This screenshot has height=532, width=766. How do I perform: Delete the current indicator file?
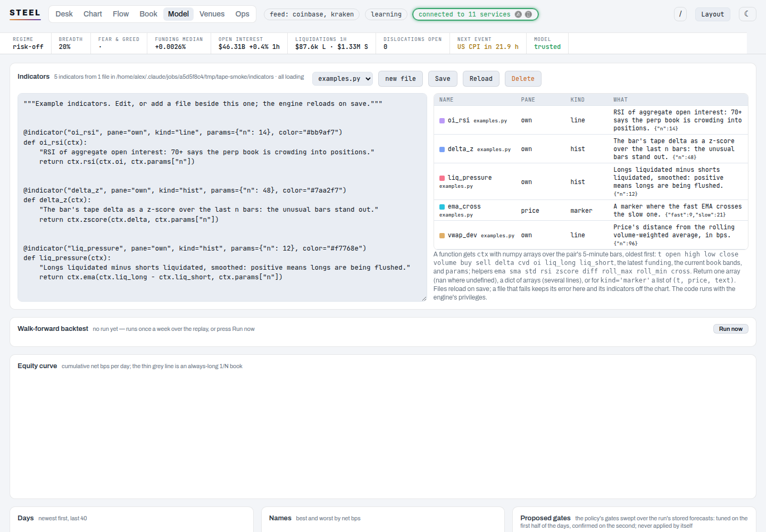point(523,79)
